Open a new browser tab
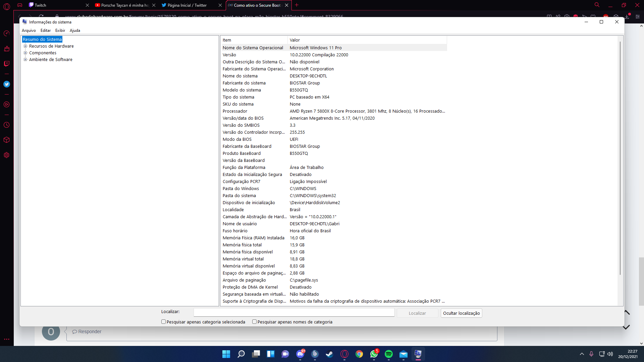The width and height of the screenshot is (644, 362). (297, 5)
